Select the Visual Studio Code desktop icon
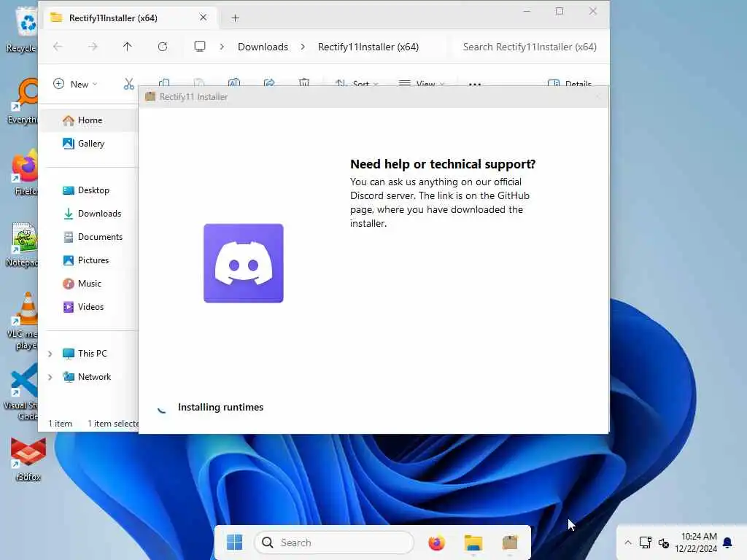This screenshot has width=747, height=560. 21,392
